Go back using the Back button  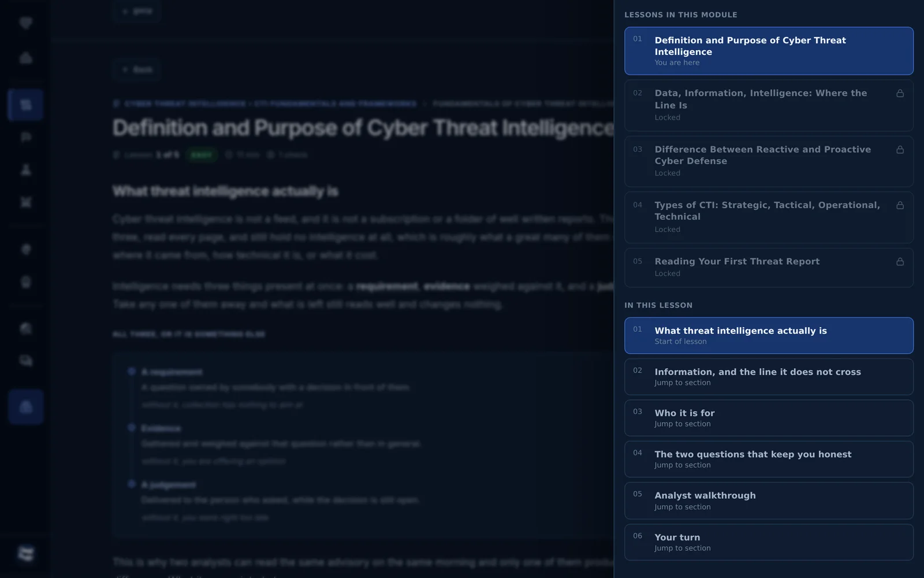tap(137, 69)
